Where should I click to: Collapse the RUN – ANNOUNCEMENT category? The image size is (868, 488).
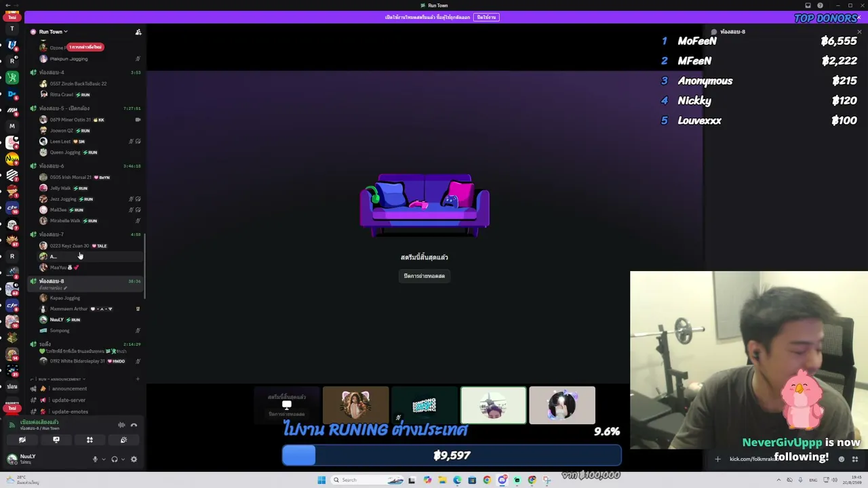59,380
